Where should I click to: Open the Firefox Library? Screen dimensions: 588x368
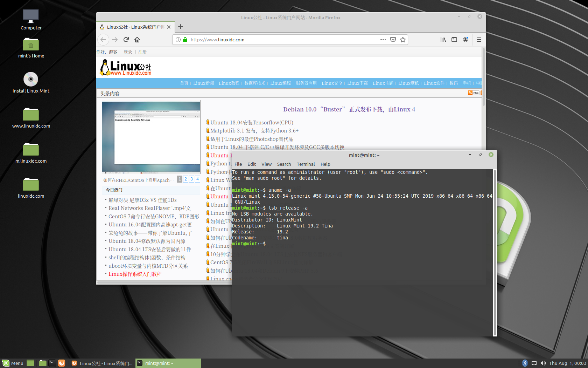[443, 40]
